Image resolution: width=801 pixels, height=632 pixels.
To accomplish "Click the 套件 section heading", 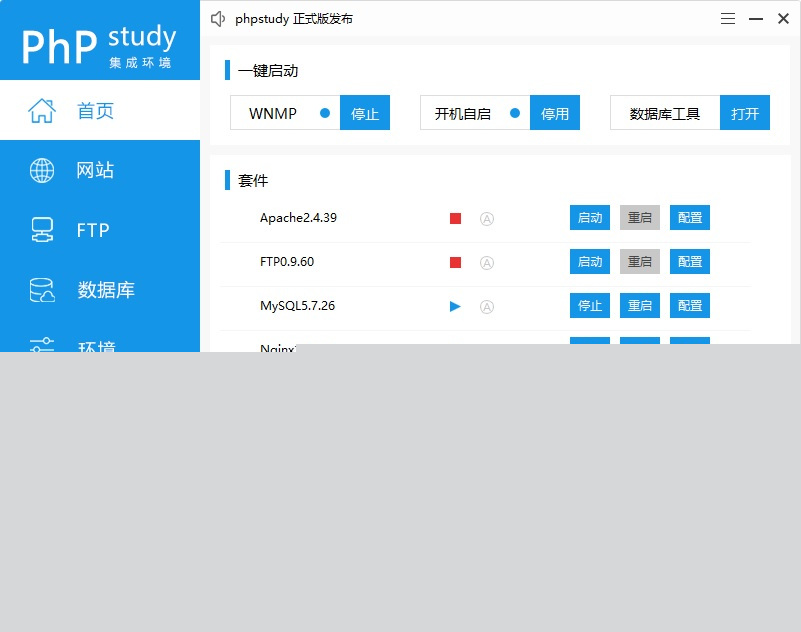I will (253, 180).
